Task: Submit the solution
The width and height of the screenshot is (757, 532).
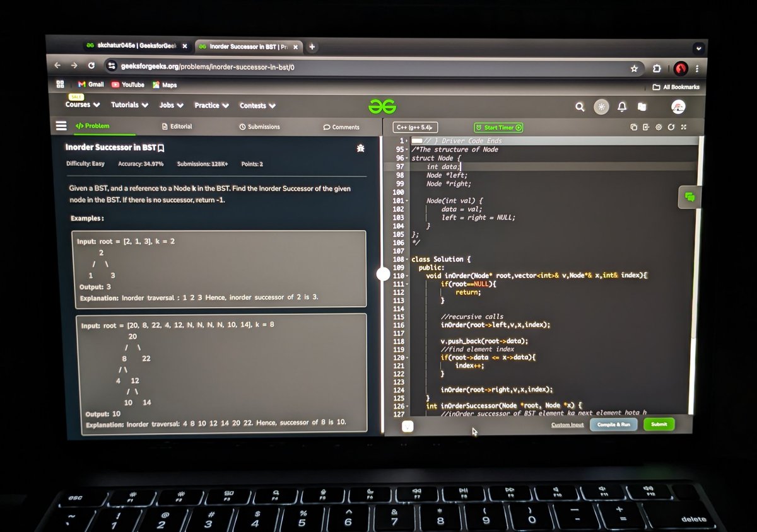Action: point(659,425)
